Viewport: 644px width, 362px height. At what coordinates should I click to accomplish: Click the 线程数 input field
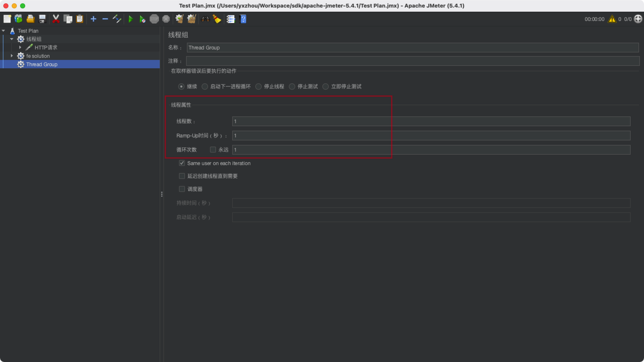pos(431,121)
